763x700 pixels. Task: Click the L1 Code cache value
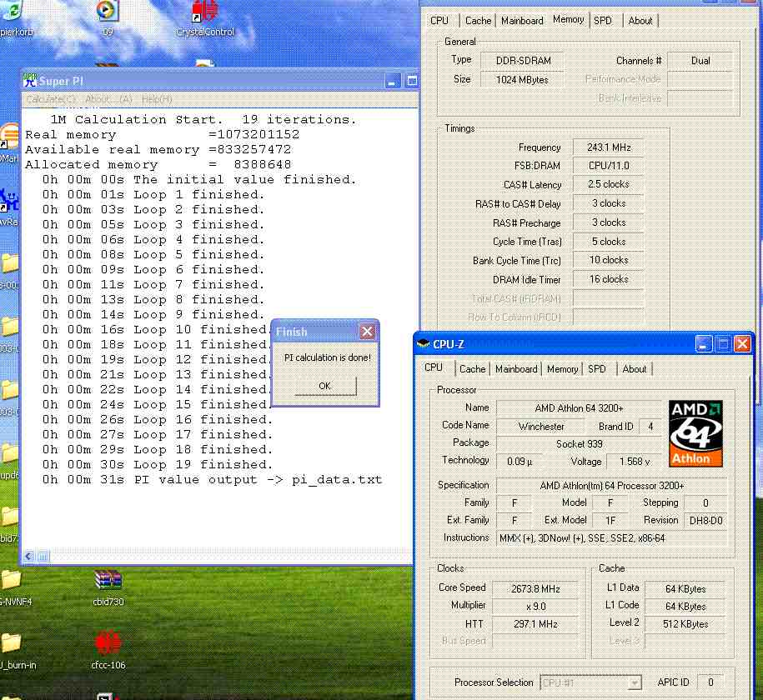(685, 606)
